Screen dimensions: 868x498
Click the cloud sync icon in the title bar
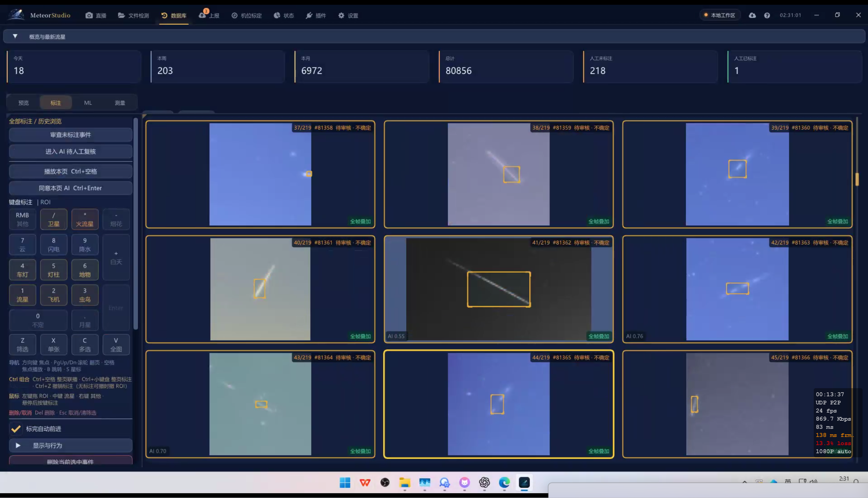752,15
